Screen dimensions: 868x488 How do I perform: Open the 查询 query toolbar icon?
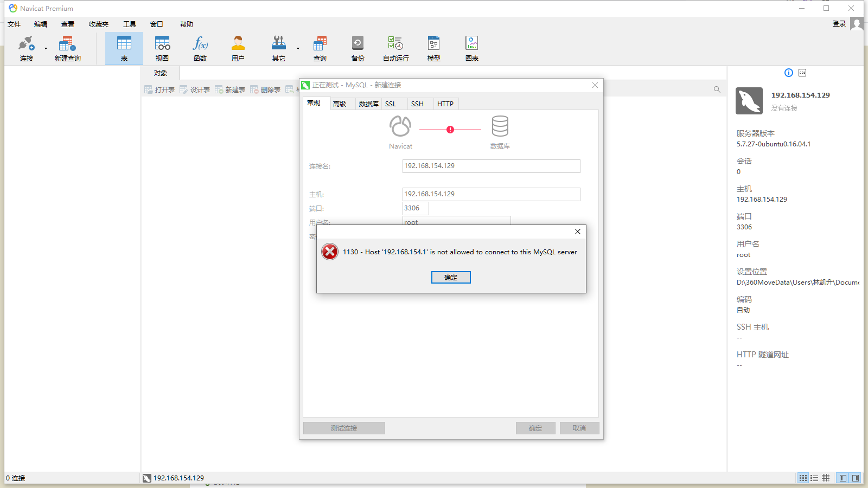click(320, 48)
